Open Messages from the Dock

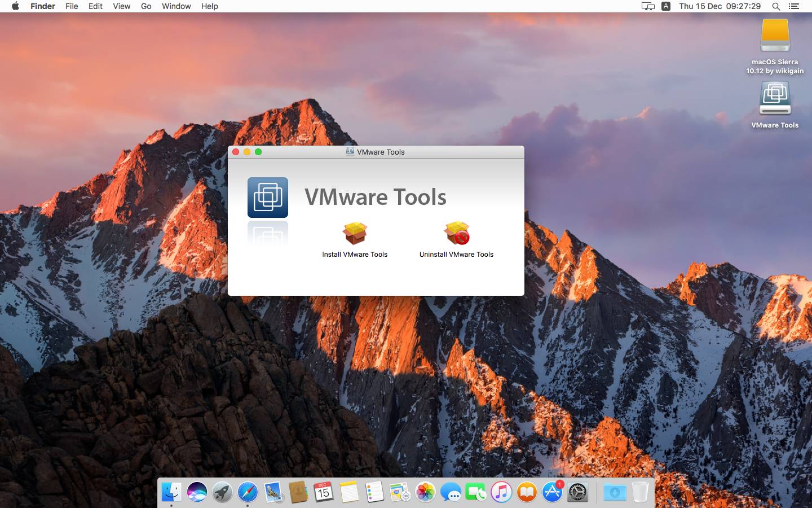point(451,492)
